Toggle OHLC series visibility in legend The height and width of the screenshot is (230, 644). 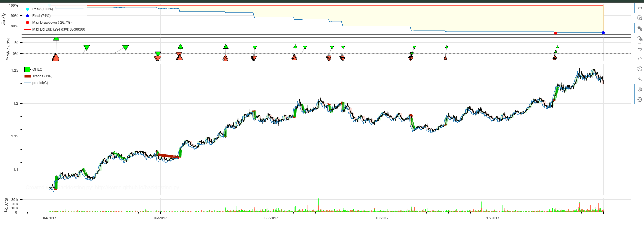(x=34, y=69)
